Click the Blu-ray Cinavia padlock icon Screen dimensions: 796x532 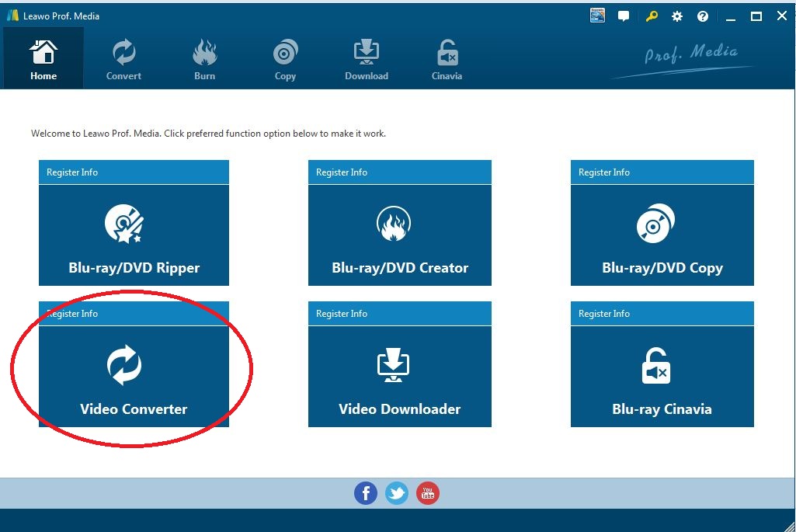(656, 366)
